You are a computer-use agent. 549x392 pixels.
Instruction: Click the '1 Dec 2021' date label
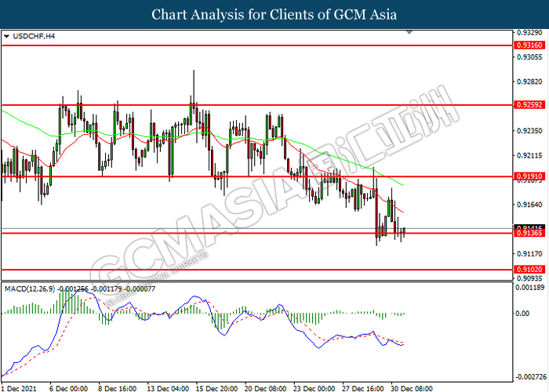(19, 388)
